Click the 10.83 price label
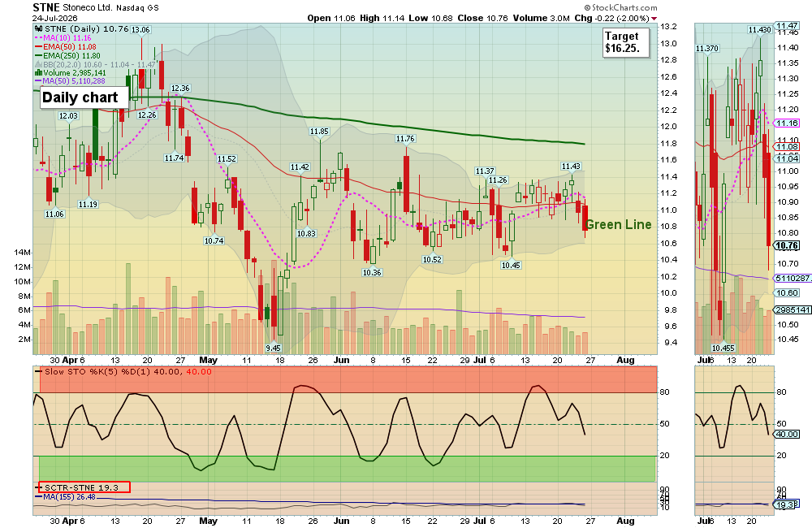The height and width of the screenshot is (528, 812). coord(306,233)
